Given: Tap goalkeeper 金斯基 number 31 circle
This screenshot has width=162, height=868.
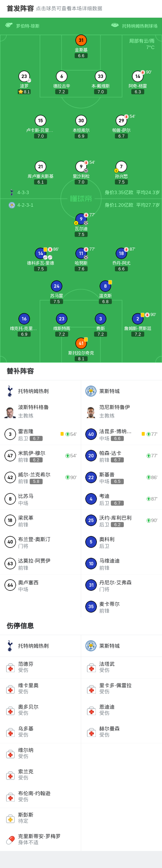Looking at the screenshot, I should [x=81, y=40].
